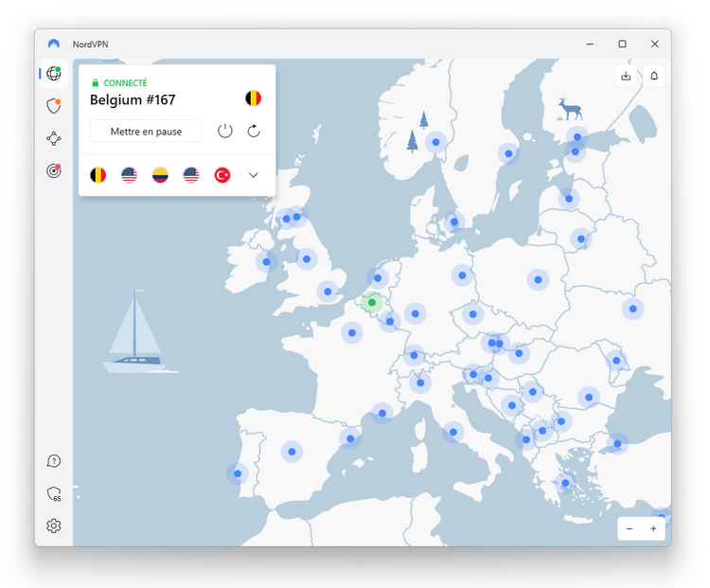Viewport: 710px width, 588px height.
Task: Click the CONNECTÉ status label
Action: coord(125,83)
